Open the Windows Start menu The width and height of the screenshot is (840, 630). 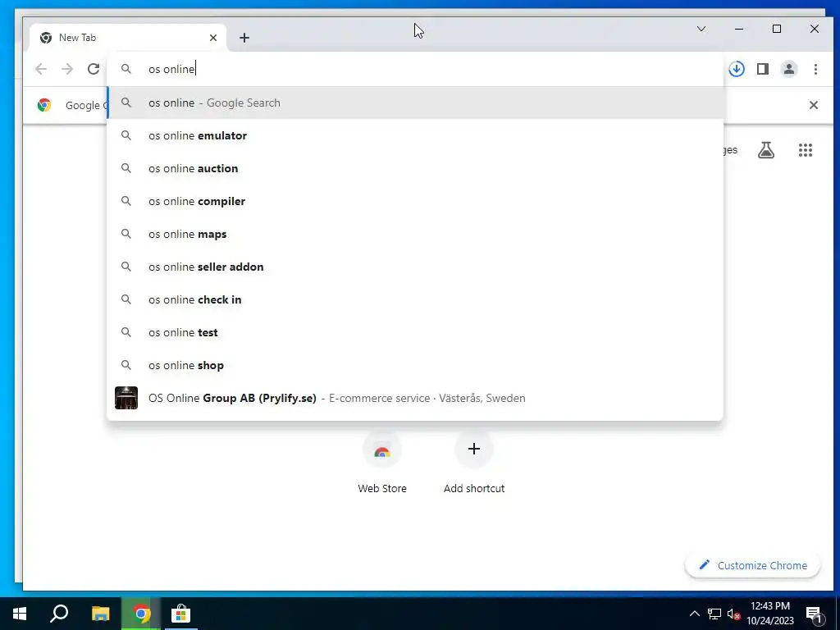[x=20, y=614]
